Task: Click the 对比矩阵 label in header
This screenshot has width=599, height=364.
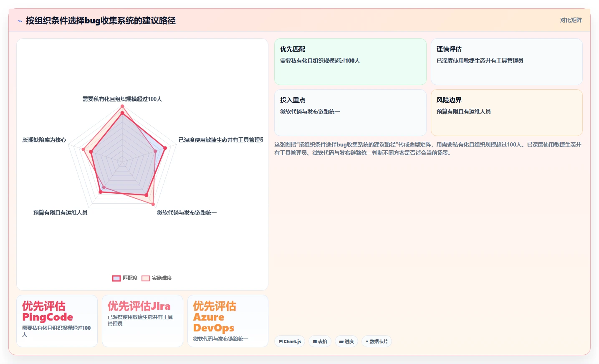Action: 571,20
